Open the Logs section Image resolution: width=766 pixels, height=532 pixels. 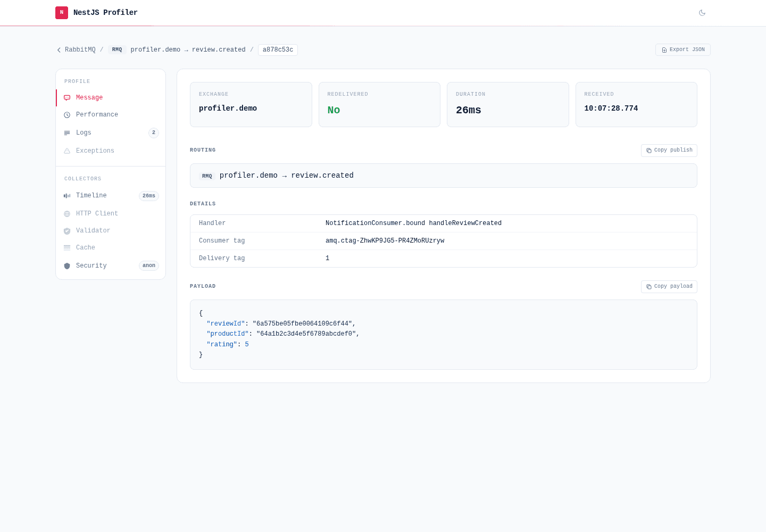(111, 133)
